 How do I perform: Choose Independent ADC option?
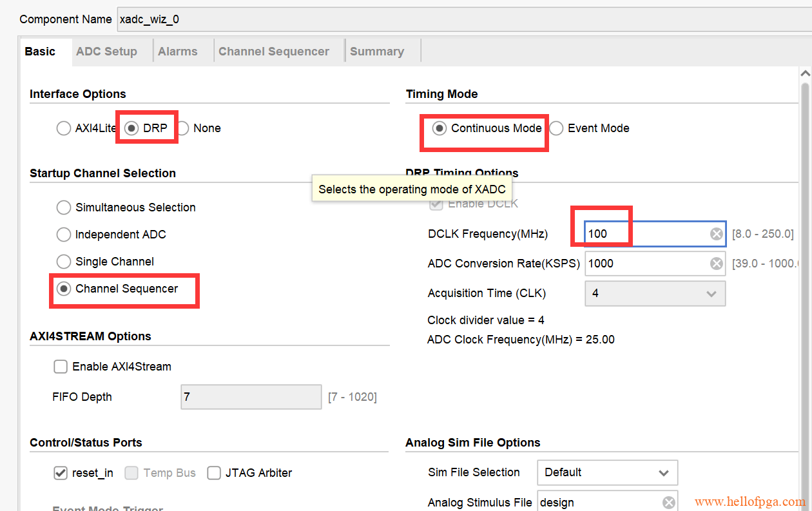(64, 235)
